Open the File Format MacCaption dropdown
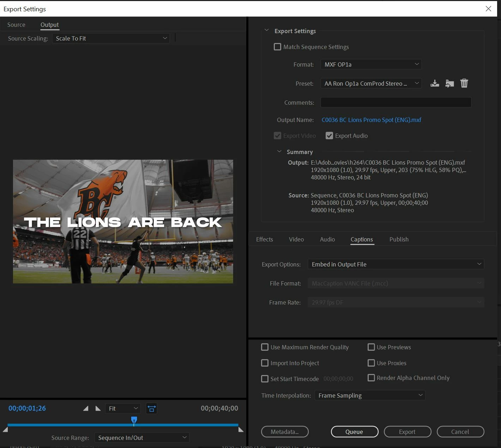 tap(396, 283)
